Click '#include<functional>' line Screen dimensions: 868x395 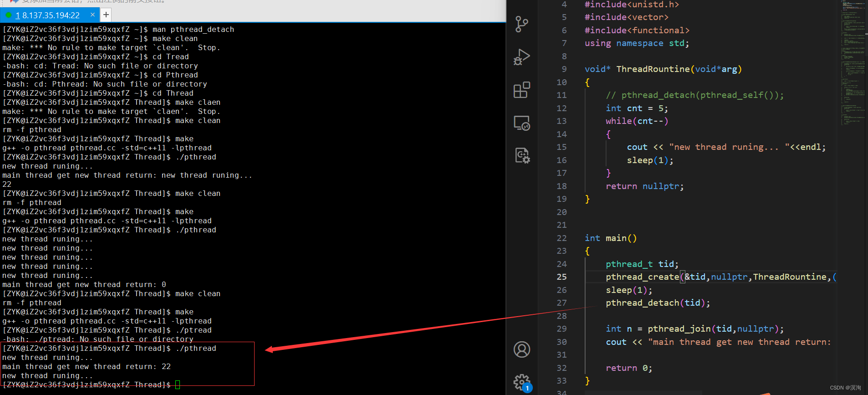pyautogui.click(x=637, y=31)
